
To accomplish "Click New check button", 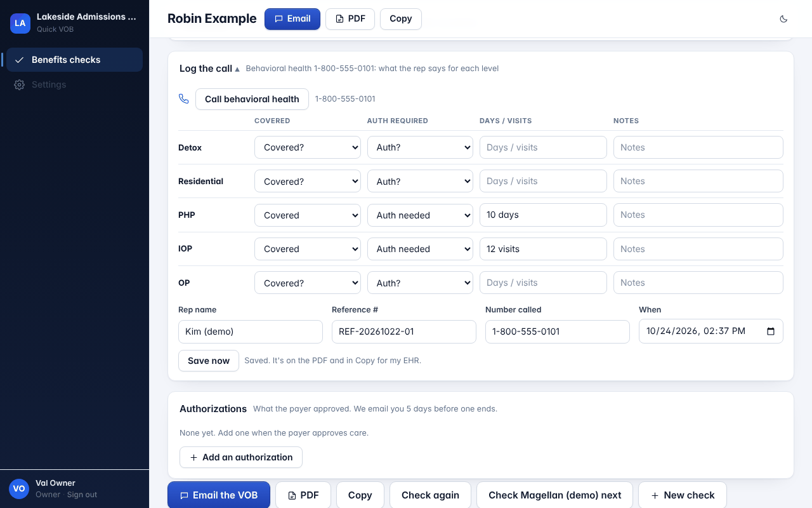I will point(683,495).
